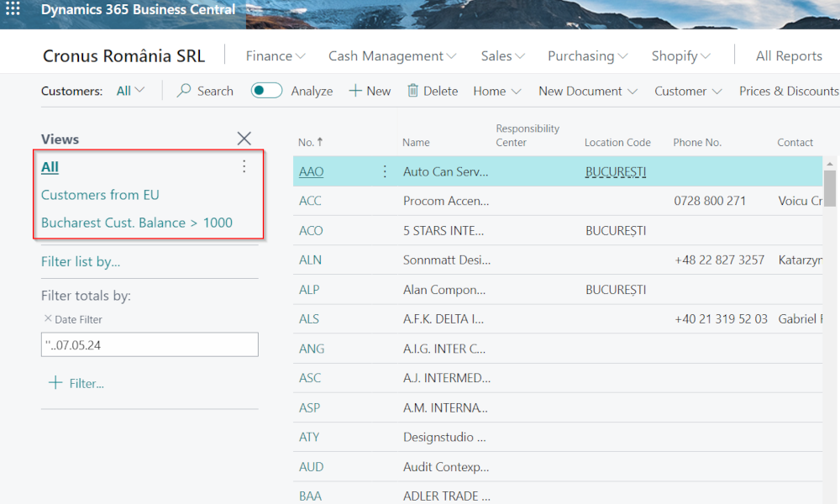Open the Customers All view dropdown
840x504 pixels.
pyautogui.click(x=131, y=91)
